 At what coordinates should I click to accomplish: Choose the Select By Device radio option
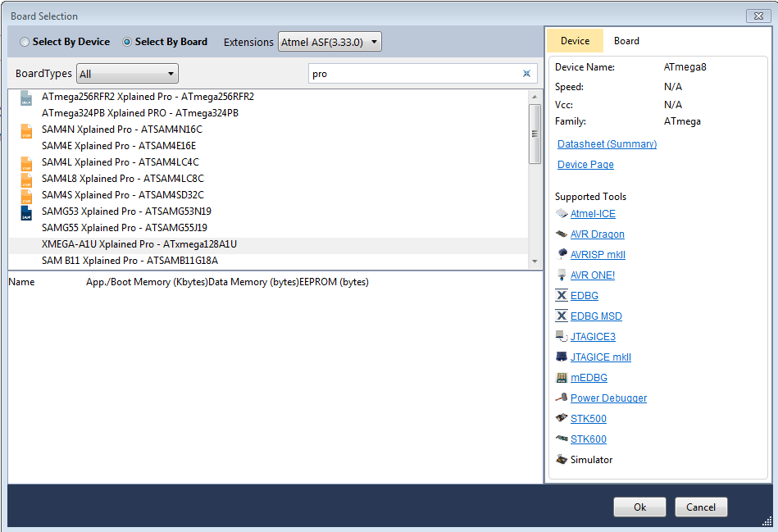pos(65,42)
